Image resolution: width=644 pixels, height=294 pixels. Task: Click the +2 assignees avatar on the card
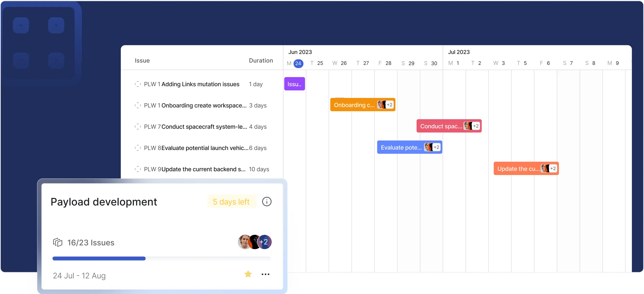[x=265, y=242]
